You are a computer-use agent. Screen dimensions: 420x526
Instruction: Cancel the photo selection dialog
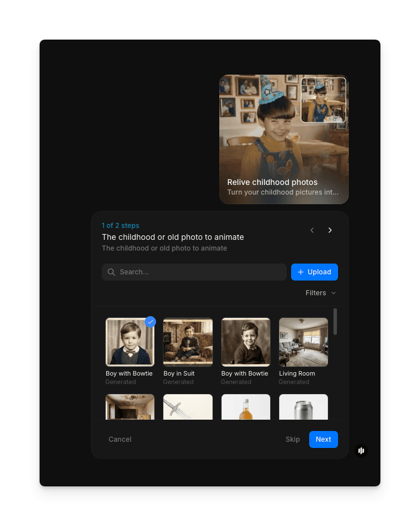pyautogui.click(x=120, y=439)
